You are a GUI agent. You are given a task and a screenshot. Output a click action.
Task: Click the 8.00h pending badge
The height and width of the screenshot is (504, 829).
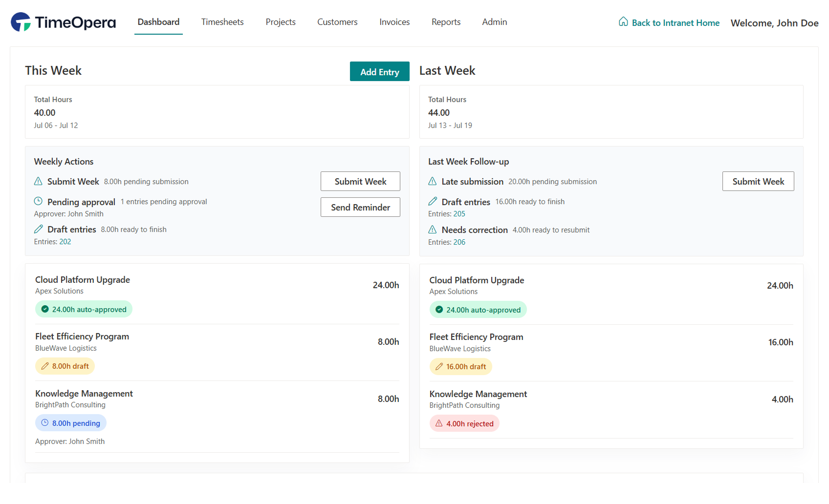(x=71, y=423)
